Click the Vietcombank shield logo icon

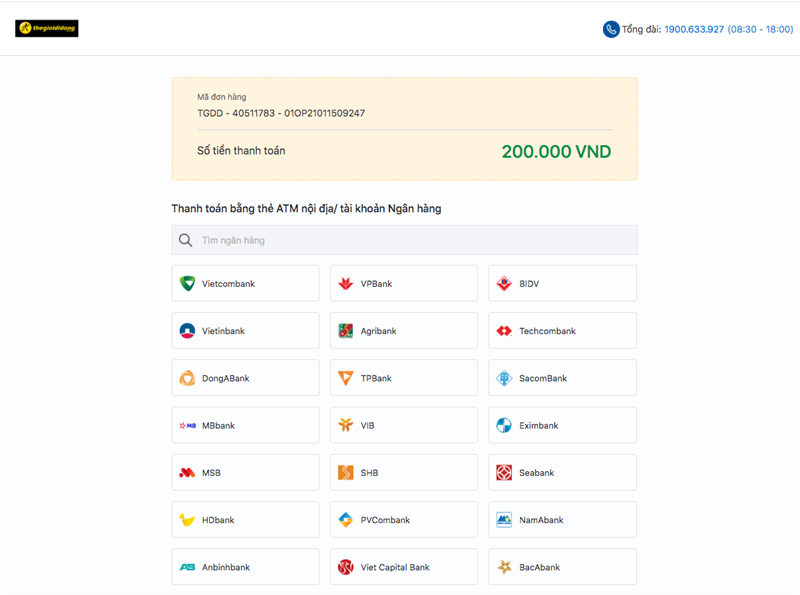[187, 284]
